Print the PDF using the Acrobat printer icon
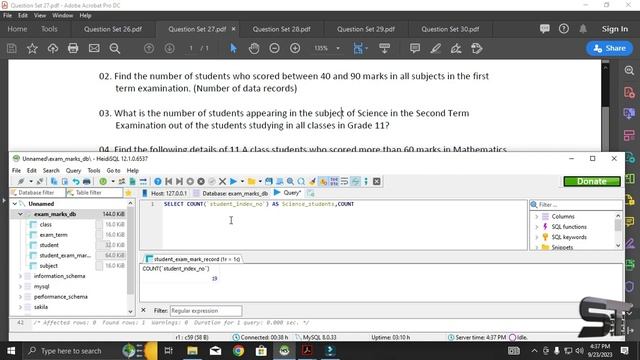640x360 pixels. [73, 49]
